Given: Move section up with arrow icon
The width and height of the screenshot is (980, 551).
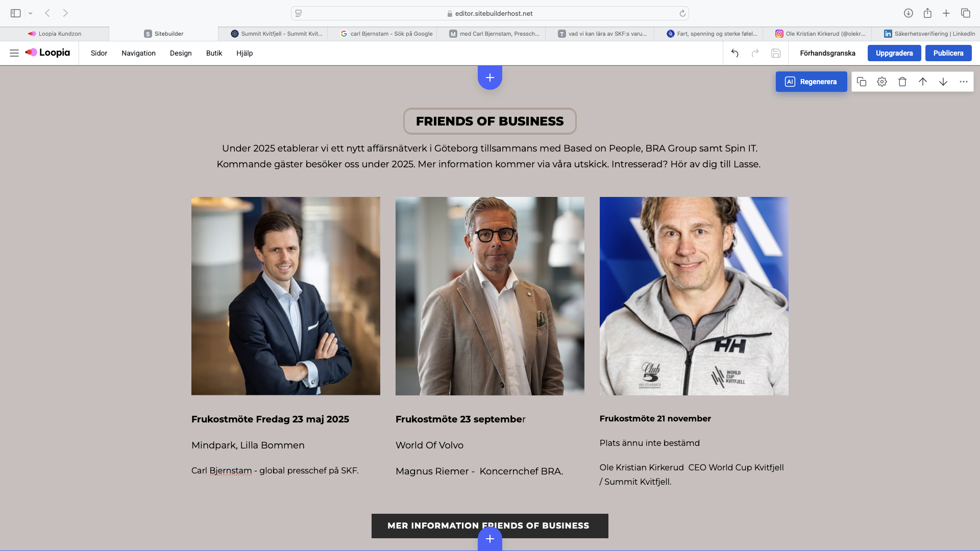Looking at the screenshot, I should click(x=923, y=82).
